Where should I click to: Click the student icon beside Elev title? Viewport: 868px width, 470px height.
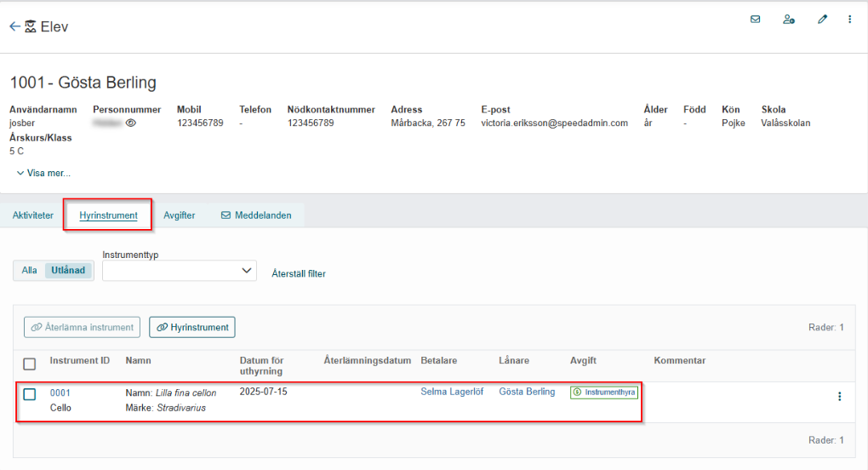point(31,26)
